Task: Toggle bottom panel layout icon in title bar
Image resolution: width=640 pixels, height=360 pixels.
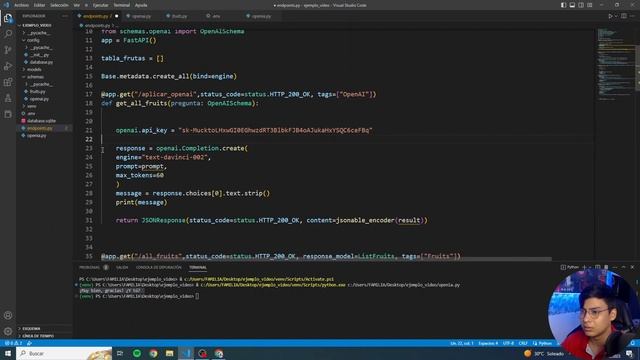Action: (x=572, y=5)
